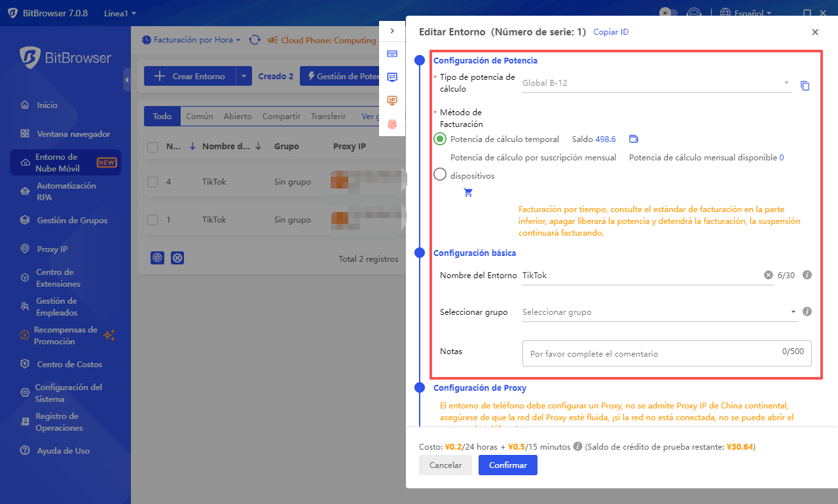Image resolution: width=838 pixels, height=504 pixels.
Task: Click the refresh icon near Facturación por Hora
Action: point(255,40)
